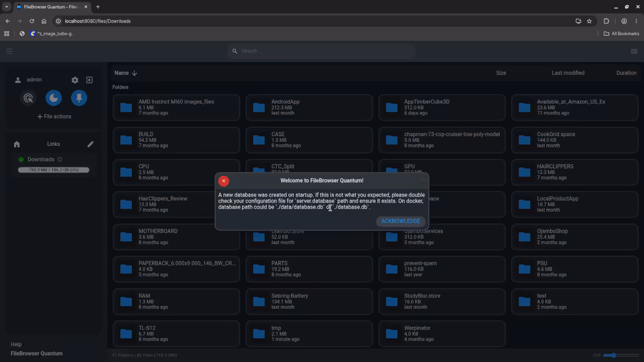Bookmark this page with the star icon
Image resolution: width=644 pixels, height=362 pixels.
pos(589,21)
